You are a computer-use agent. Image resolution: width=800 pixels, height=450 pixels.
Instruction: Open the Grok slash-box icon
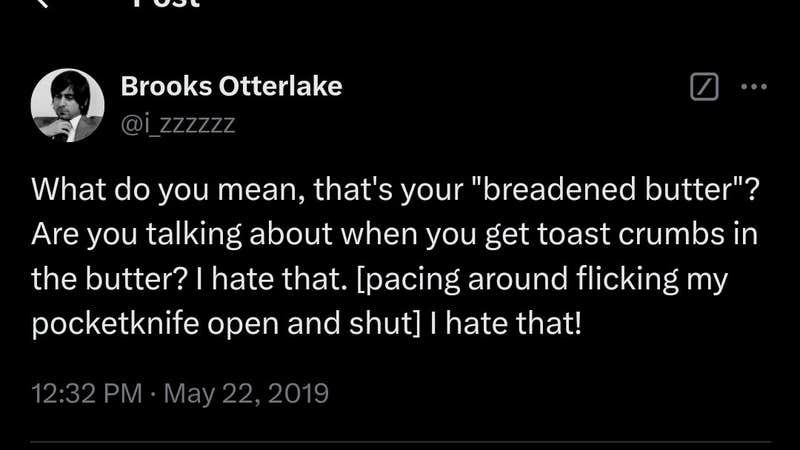(704, 88)
